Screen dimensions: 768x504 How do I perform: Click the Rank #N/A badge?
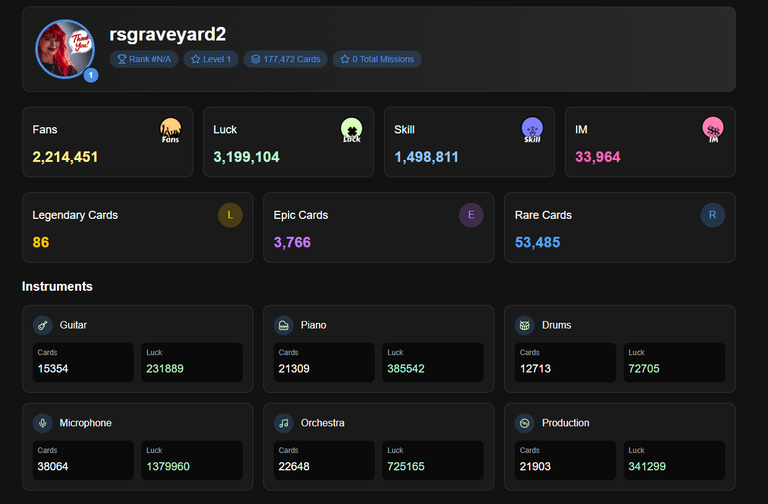(144, 59)
